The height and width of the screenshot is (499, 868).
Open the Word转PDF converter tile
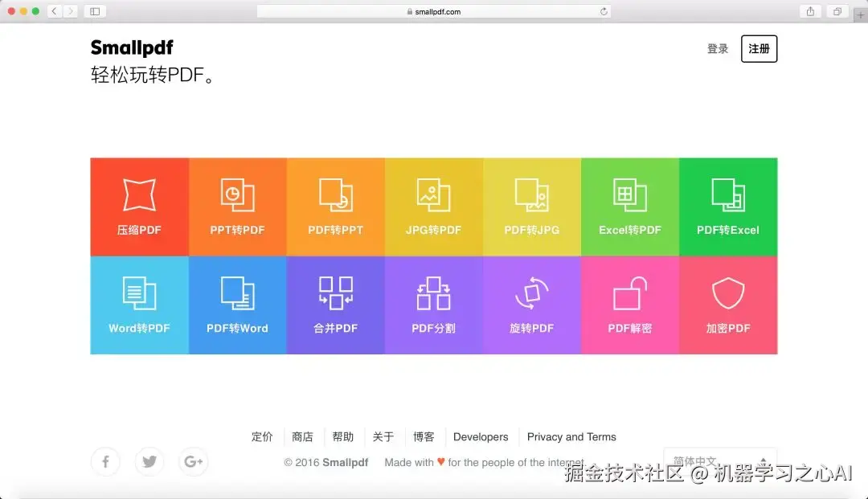click(x=140, y=305)
